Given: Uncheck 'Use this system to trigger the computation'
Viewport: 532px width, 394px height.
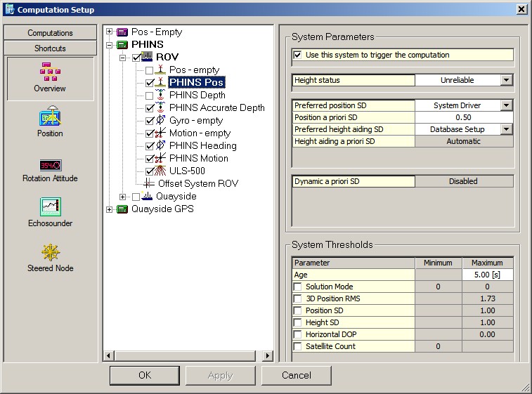Looking at the screenshot, I should pyautogui.click(x=298, y=55).
